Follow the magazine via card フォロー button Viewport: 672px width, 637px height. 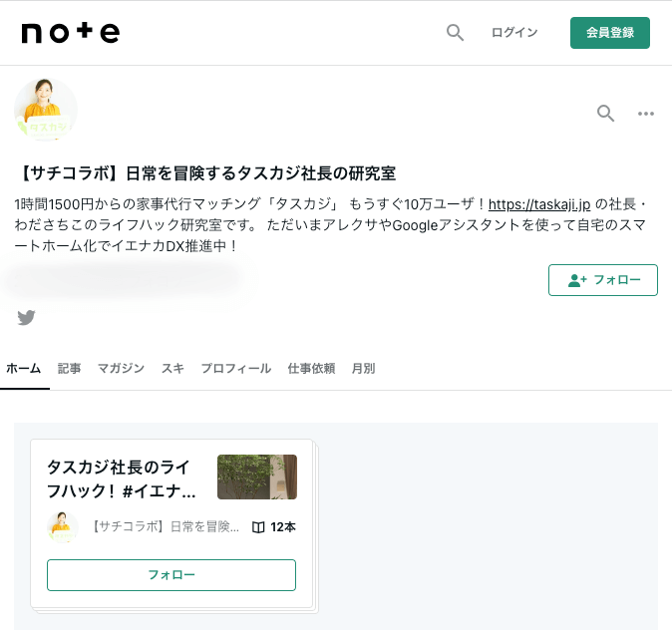tap(171, 575)
